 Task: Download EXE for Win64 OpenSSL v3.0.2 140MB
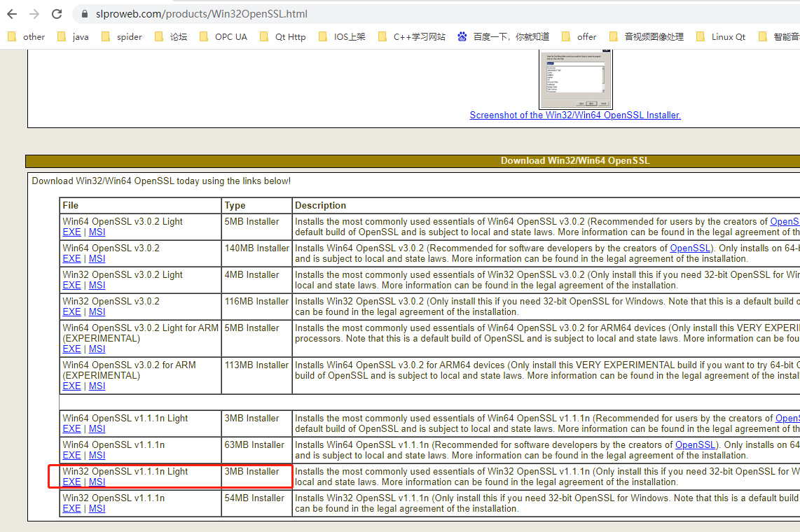71,259
